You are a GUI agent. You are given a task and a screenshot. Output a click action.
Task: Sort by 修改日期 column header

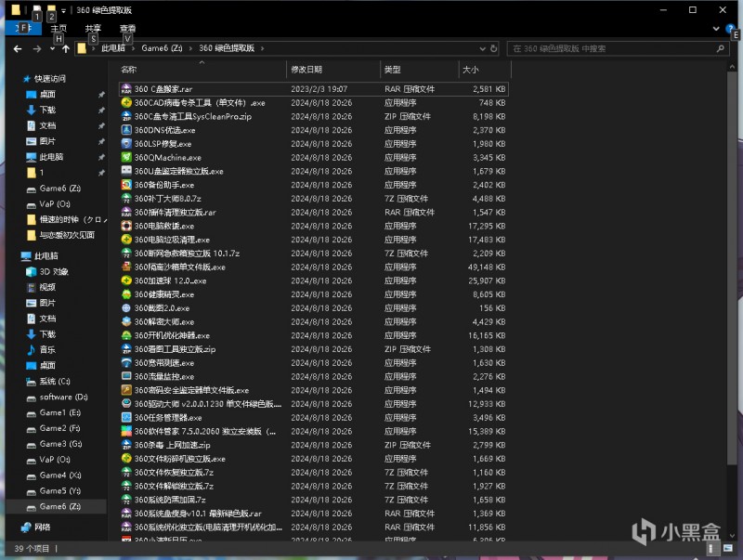pyautogui.click(x=333, y=70)
